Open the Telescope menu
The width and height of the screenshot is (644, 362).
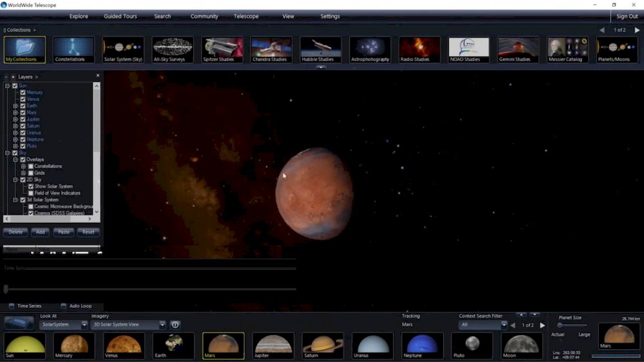tap(247, 17)
